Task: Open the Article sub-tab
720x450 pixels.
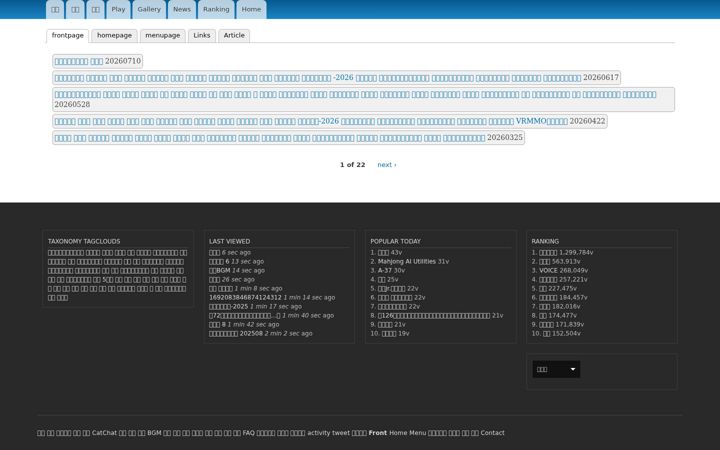Action: point(234,35)
